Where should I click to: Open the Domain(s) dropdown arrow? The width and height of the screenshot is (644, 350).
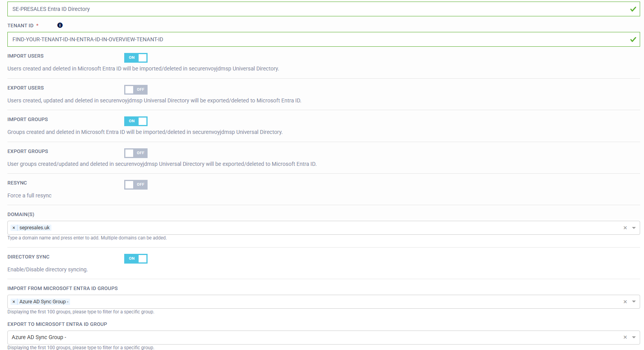tap(634, 228)
